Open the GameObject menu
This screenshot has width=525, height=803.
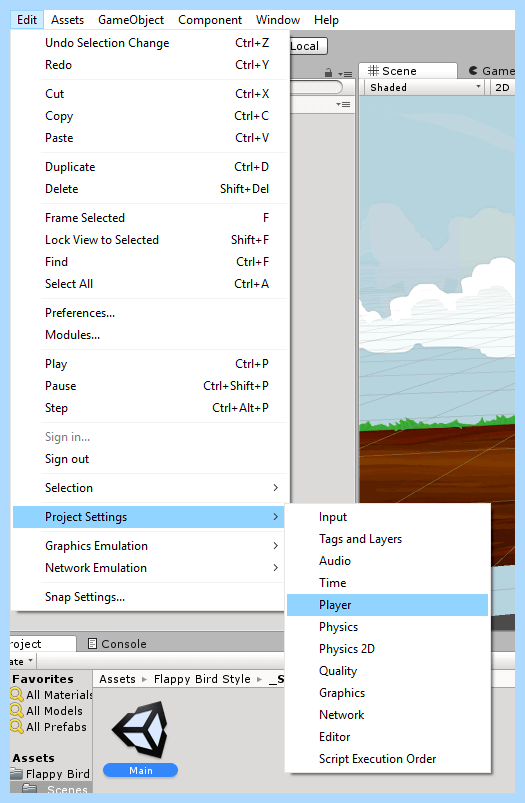[x=131, y=20]
